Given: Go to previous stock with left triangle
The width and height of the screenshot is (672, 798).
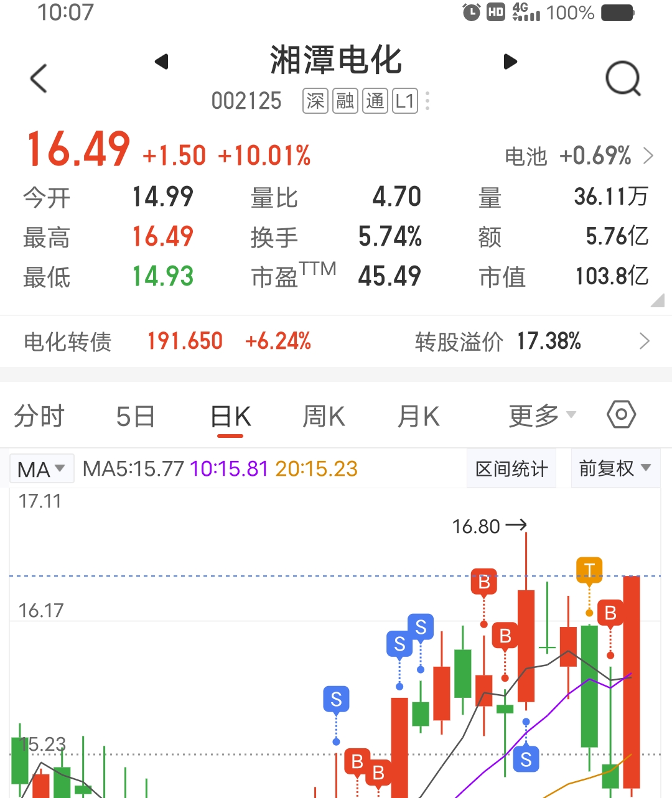Looking at the screenshot, I should coord(162,62).
